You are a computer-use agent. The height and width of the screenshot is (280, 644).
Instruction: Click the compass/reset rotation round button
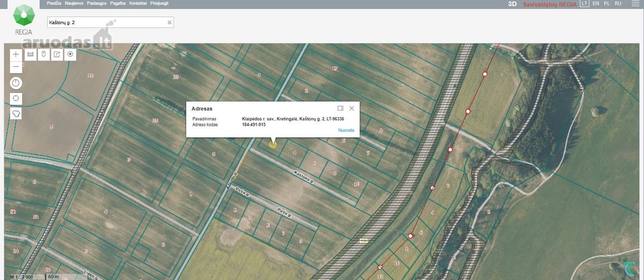coord(16,83)
